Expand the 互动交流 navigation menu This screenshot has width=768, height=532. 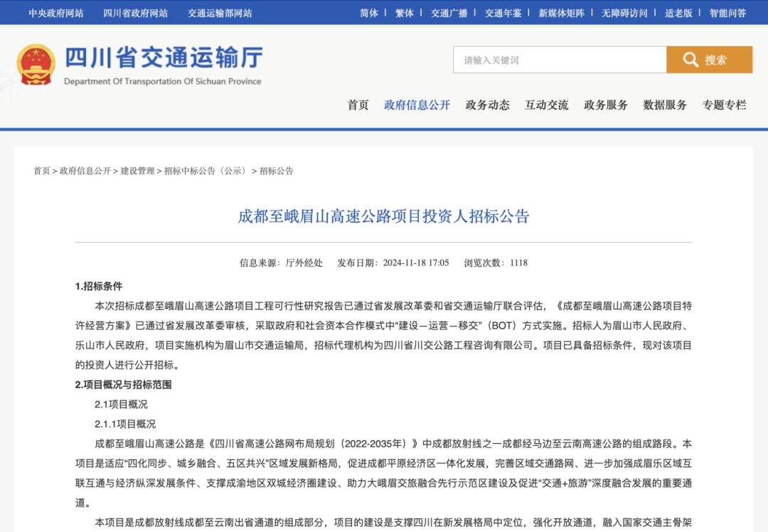point(546,105)
